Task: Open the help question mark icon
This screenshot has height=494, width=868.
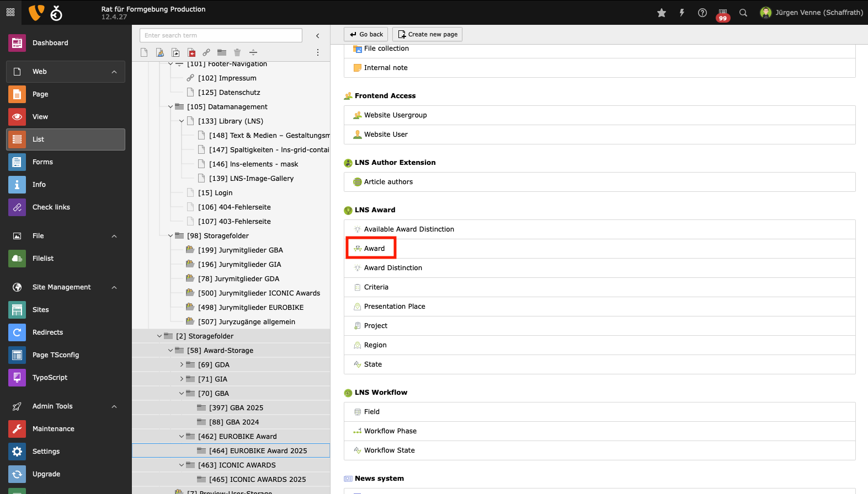Action: (x=702, y=13)
